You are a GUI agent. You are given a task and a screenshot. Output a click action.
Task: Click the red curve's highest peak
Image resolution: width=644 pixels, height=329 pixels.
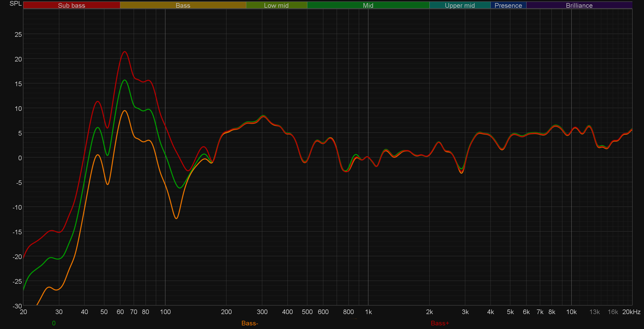125,52
